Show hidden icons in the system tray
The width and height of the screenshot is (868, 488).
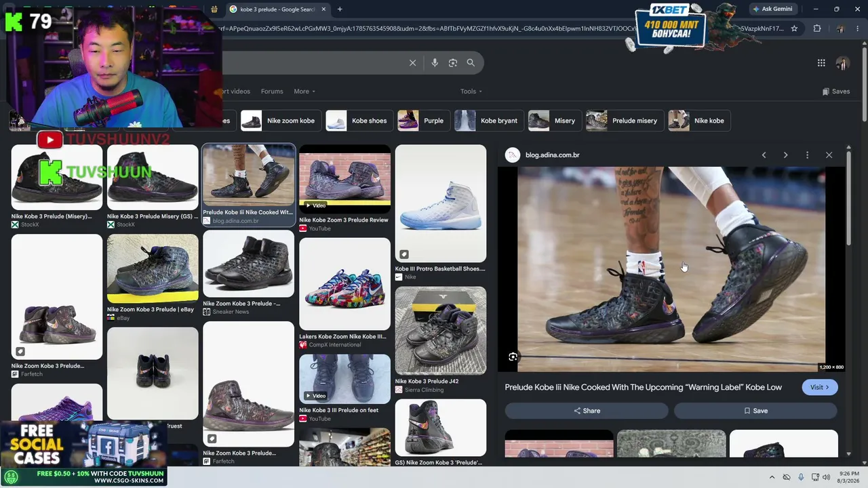pyautogui.click(x=772, y=477)
